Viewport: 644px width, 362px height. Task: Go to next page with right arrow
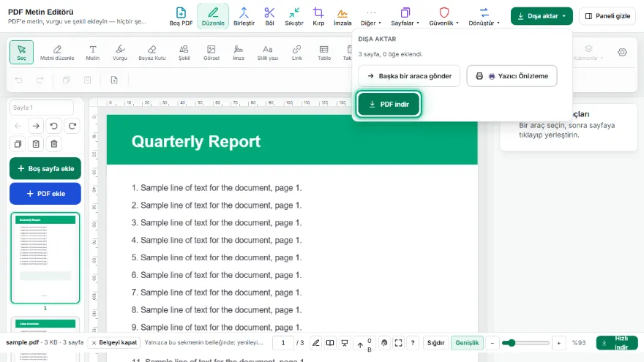tap(36, 126)
